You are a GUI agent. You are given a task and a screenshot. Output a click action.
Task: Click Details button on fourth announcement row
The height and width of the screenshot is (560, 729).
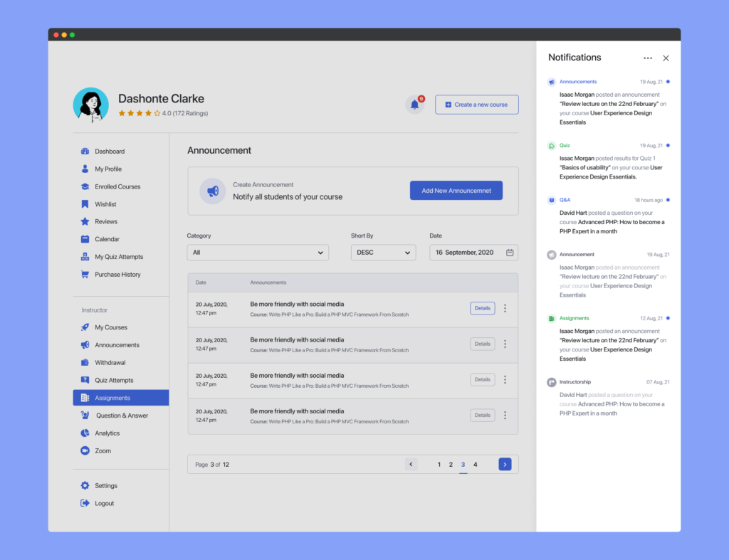pyautogui.click(x=482, y=415)
